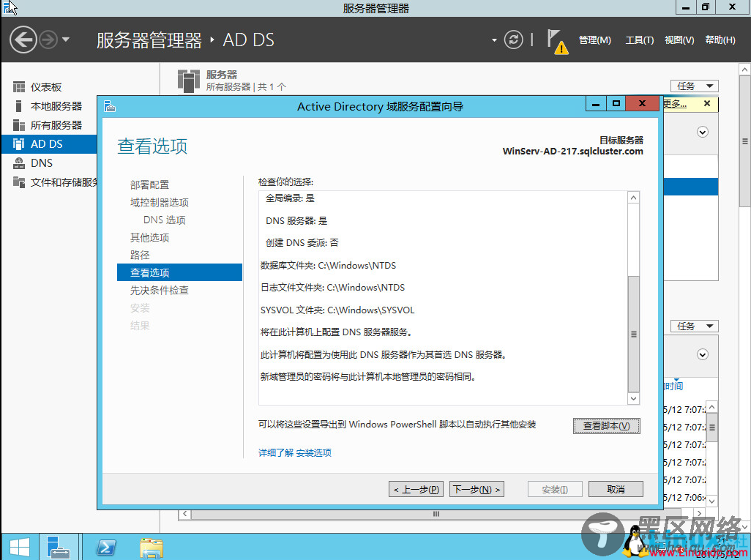Screen dimensions: 751x560
Task: Click the forward navigation arrow in Server Manager
Action: [x=48, y=40]
